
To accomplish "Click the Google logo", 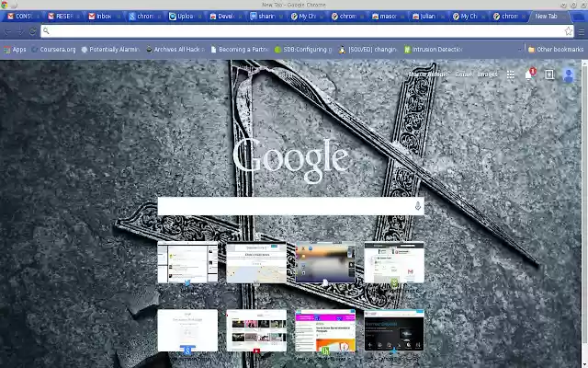I will pyautogui.click(x=291, y=160).
